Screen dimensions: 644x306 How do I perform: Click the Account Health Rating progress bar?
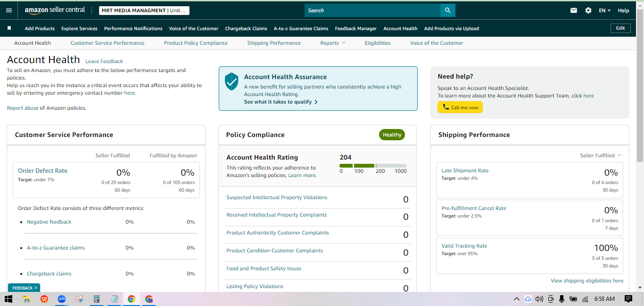pos(373,166)
